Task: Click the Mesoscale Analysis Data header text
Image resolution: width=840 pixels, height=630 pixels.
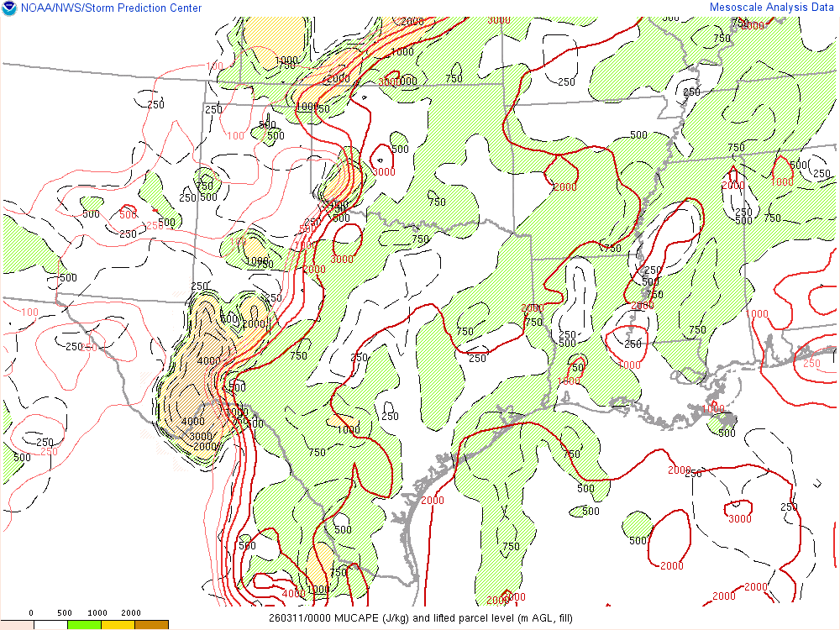Action: [773, 8]
